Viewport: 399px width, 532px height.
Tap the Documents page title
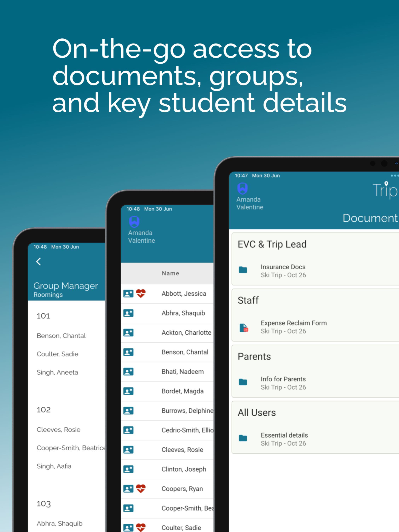point(371,218)
